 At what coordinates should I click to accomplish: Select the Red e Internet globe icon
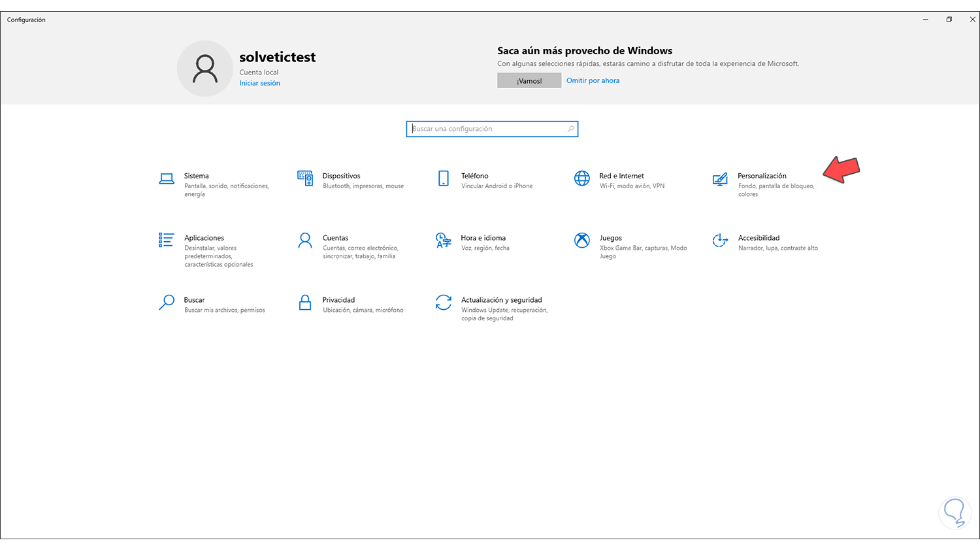click(581, 178)
